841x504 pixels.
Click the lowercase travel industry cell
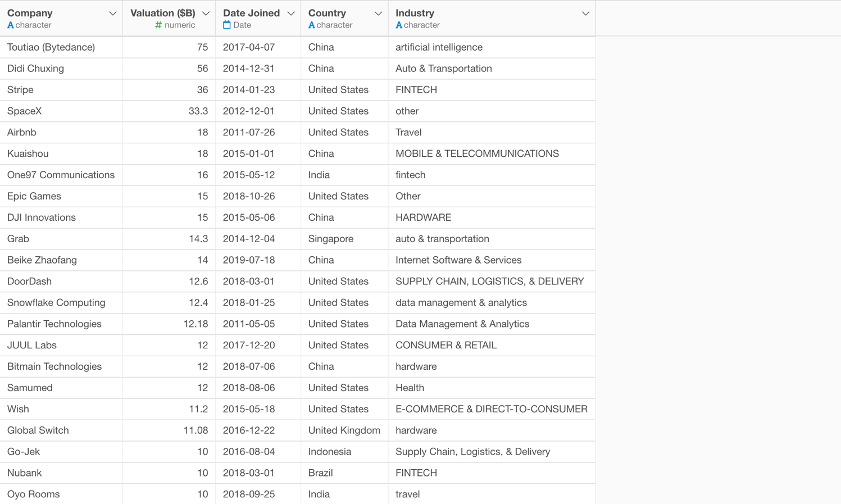click(x=492, y=494)
